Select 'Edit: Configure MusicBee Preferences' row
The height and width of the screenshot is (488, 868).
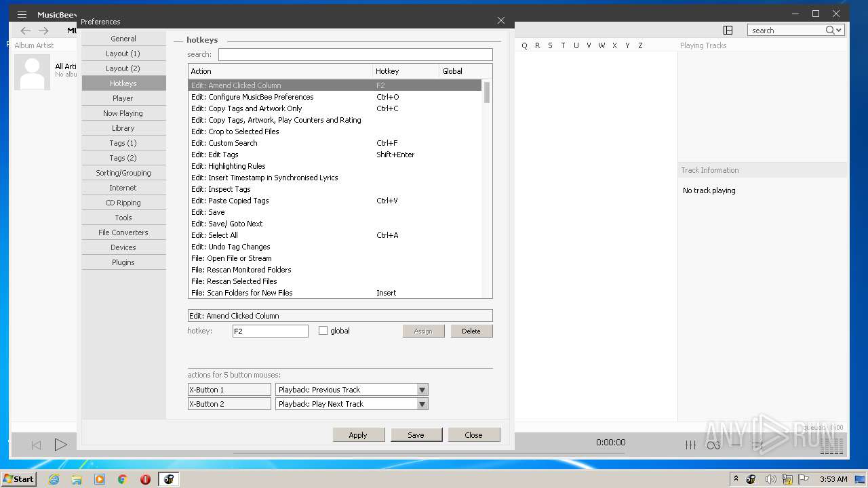[335, 97]
